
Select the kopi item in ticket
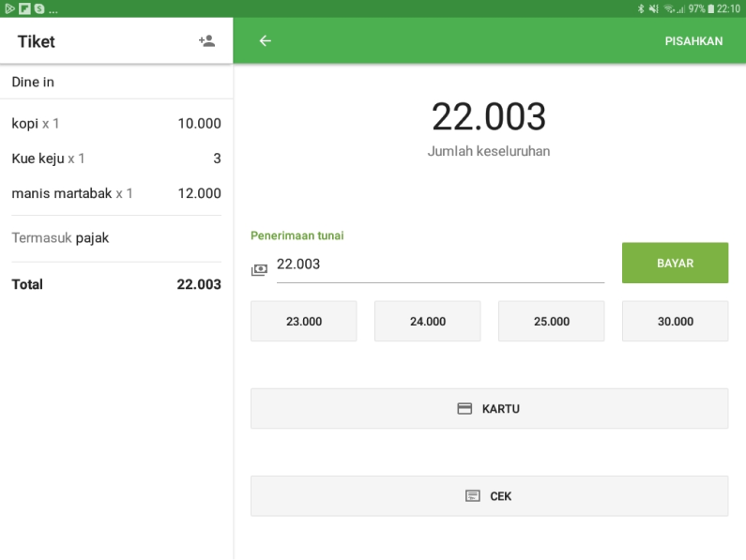[x=116, y=124]
